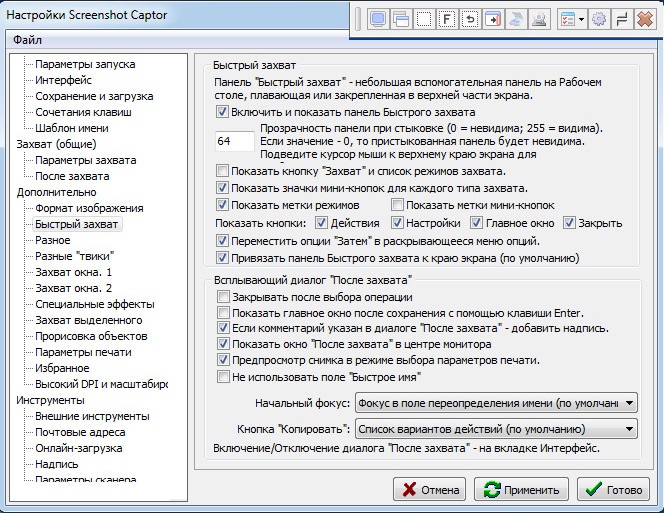Show main window via the two-lines icon
The height and width of the screenshot is (513, 664).
tap(622, 19)
